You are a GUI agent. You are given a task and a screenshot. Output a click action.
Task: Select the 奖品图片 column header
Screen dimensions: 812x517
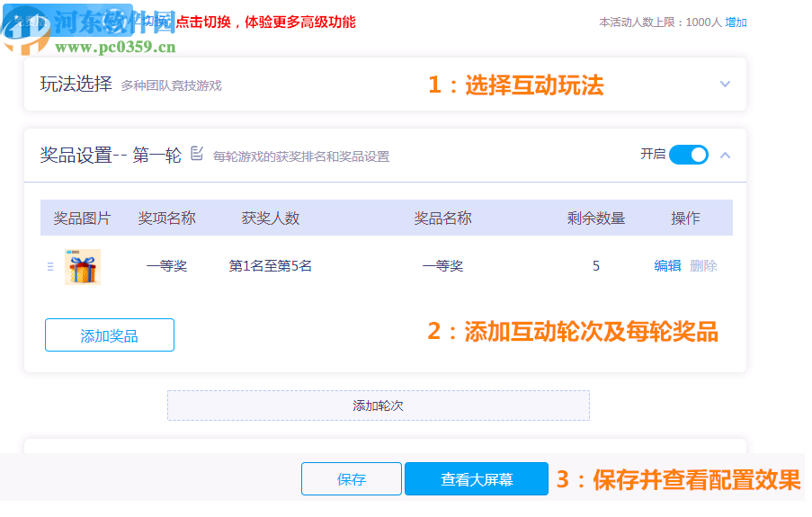[x=83, y=219]
